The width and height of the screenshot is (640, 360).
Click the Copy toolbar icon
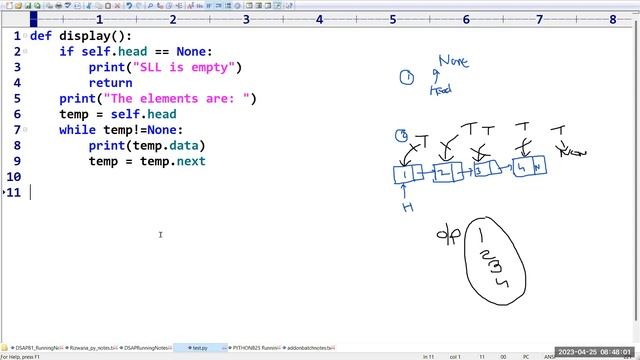99,6
